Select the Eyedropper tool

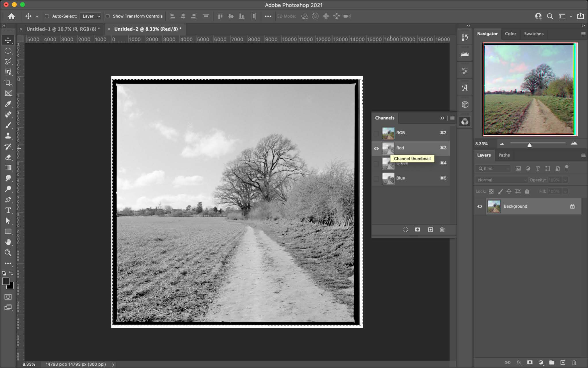[8, 104]
